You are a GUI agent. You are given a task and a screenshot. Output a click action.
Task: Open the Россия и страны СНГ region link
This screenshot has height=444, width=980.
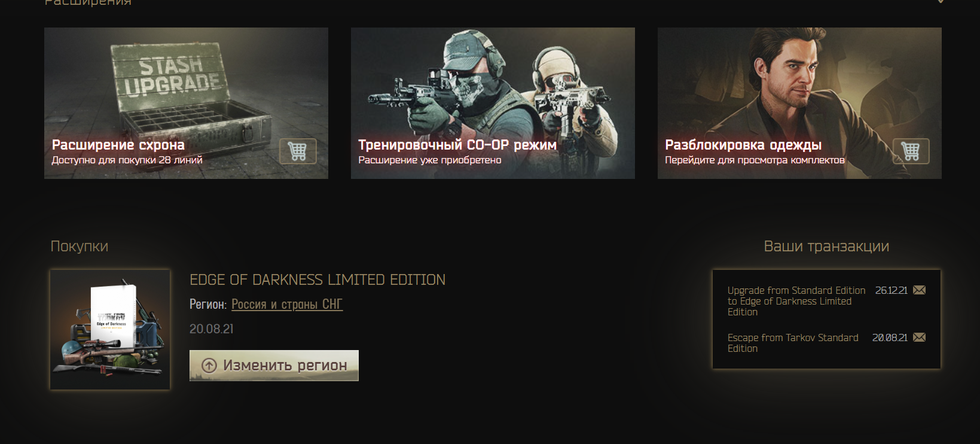point(287,305)
